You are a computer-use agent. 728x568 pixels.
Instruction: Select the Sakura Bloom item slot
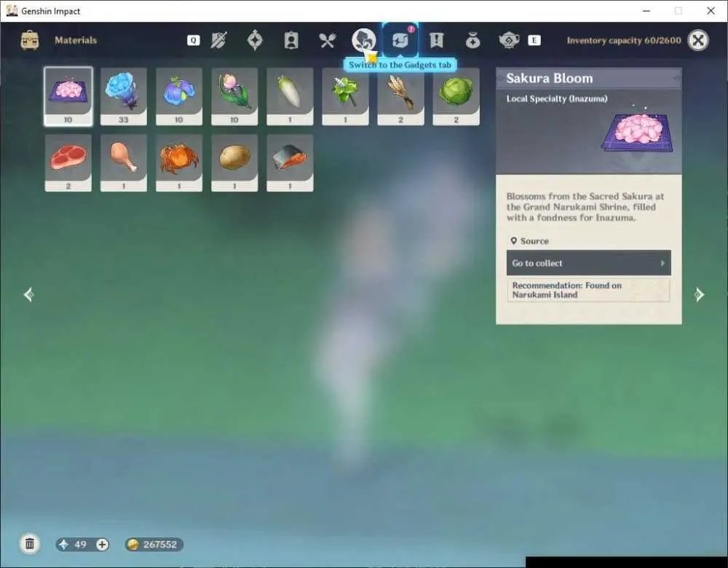[68, 97]
